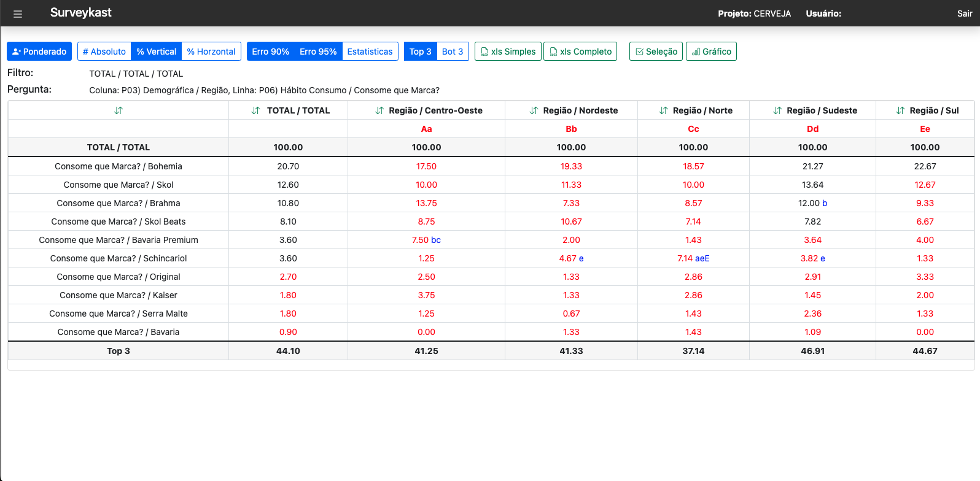Export with xls Simples button

tap(508, 52)
